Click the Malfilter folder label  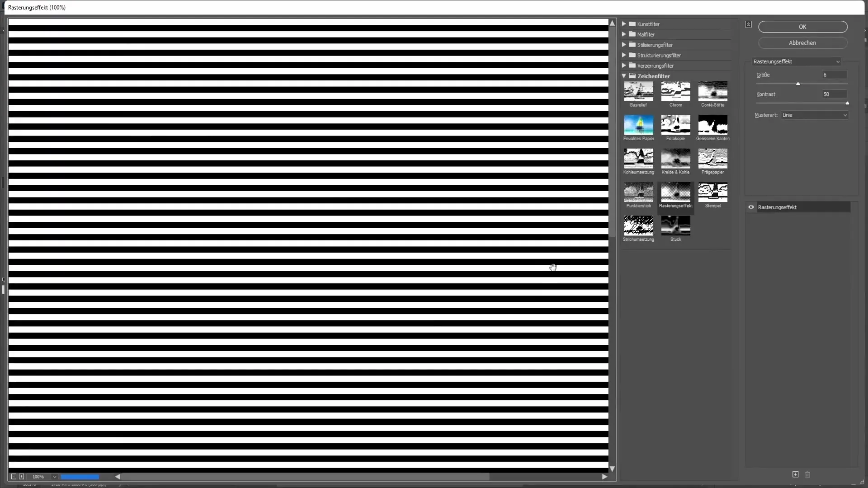(646, 34)
